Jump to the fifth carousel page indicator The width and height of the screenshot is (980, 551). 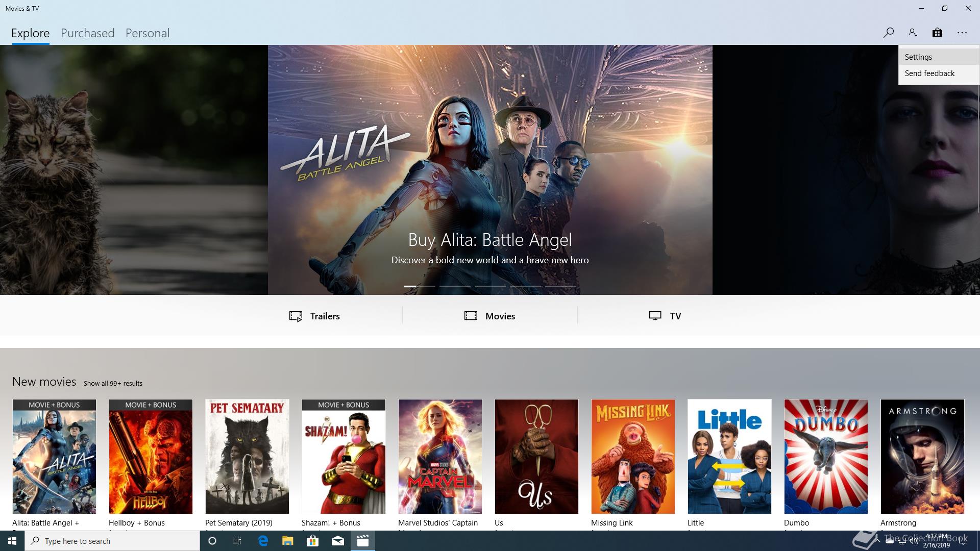click(560, 286)
